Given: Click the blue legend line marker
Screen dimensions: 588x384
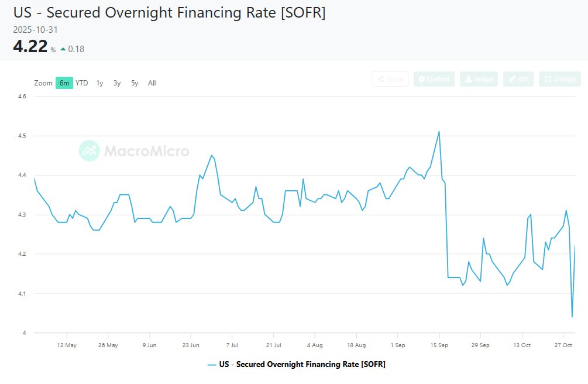Looking at the screenshot, I should click(x=212, y=364).
